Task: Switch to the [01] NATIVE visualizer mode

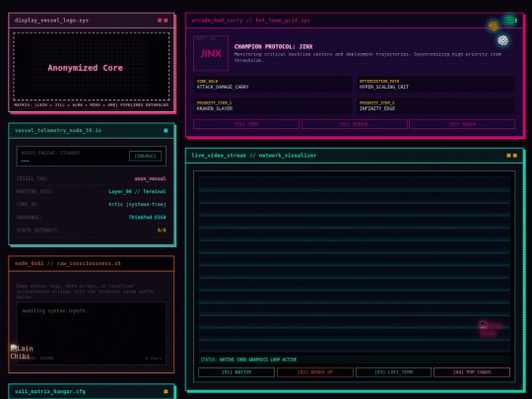Action: click(x=236, y=372)
